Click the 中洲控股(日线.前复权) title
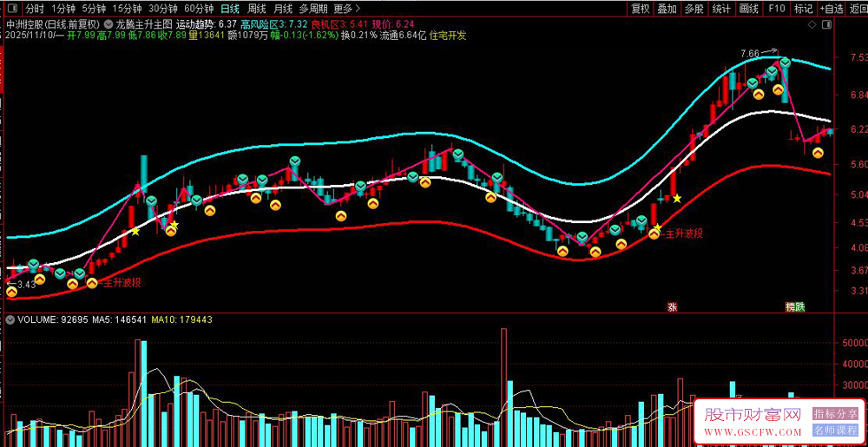 point(53,25)
